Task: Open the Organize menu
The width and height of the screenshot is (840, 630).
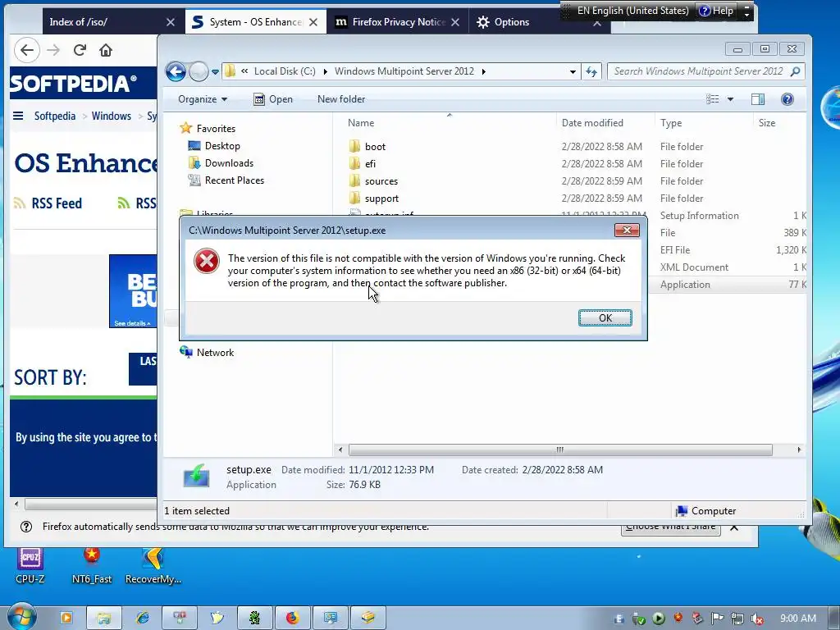Action: click(203, 99)
